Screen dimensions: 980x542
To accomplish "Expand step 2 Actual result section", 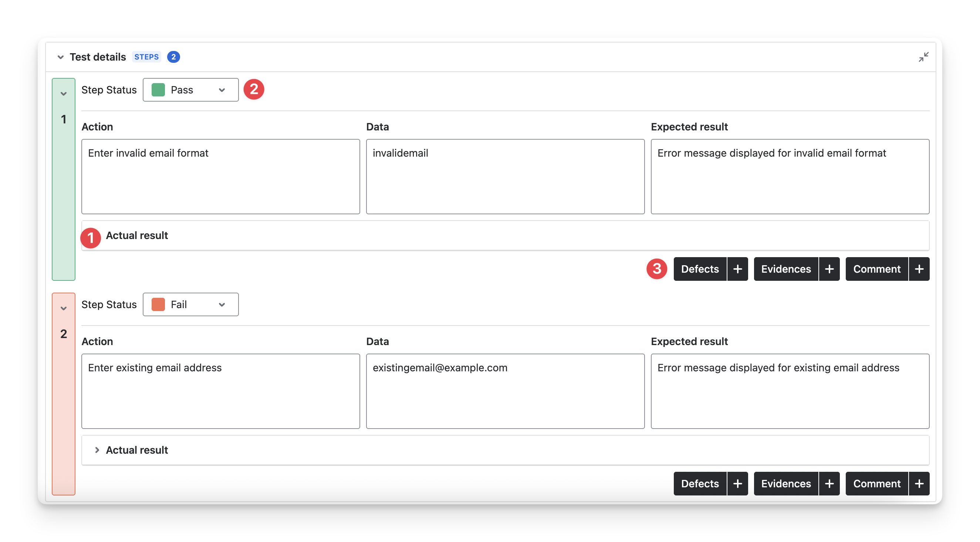I will pyautogui.click(x=97, y=450).
